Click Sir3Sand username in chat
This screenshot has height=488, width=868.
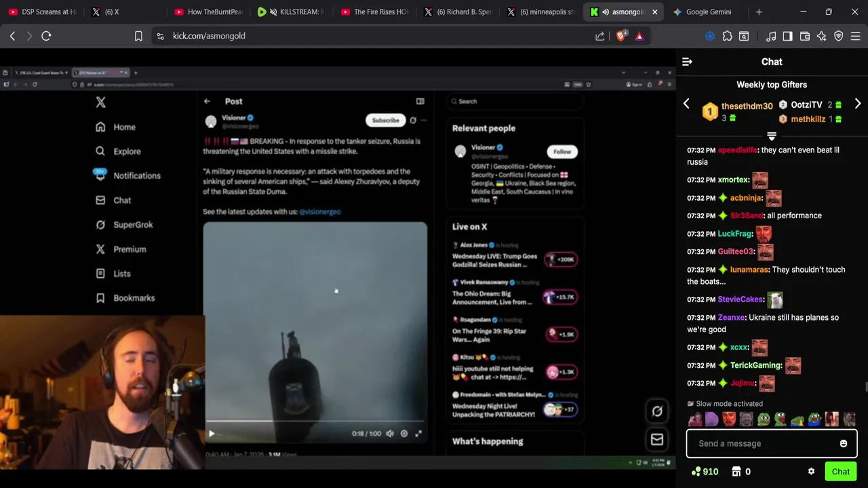point(747,216)
